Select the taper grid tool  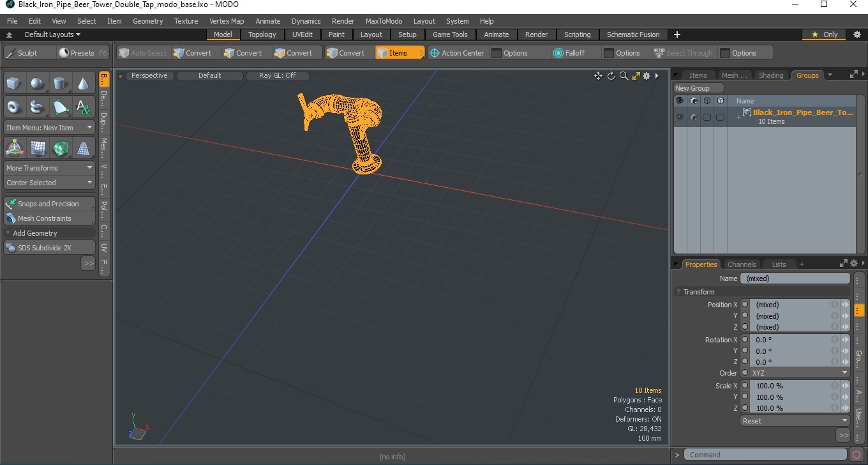83,148
